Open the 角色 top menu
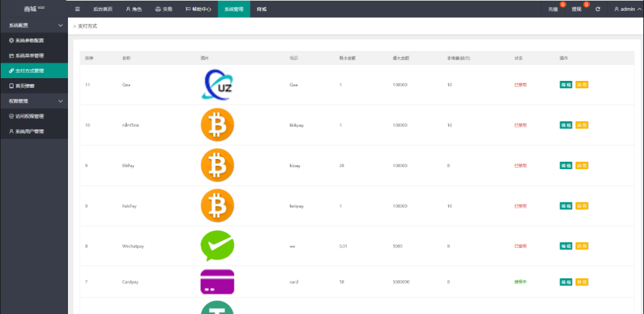The height and width of the screenshot is (314, 644). pyautogui.click(x=134, y=9)
